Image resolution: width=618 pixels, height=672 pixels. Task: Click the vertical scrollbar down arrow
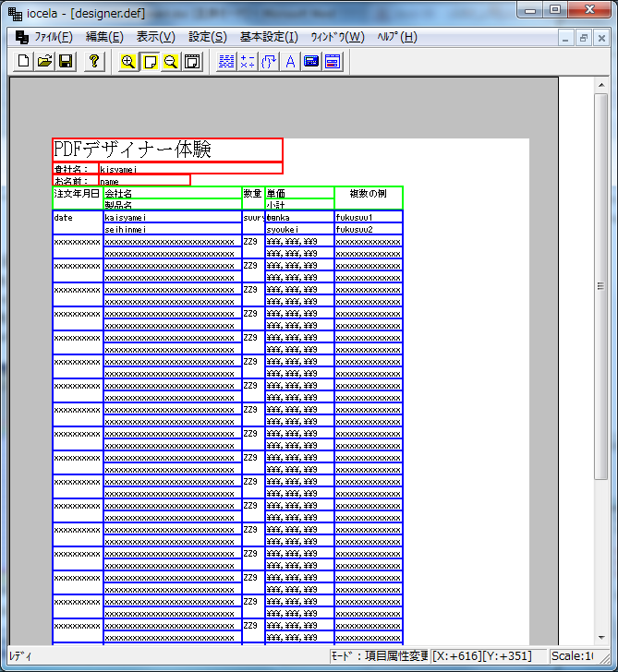coord(601,638)
